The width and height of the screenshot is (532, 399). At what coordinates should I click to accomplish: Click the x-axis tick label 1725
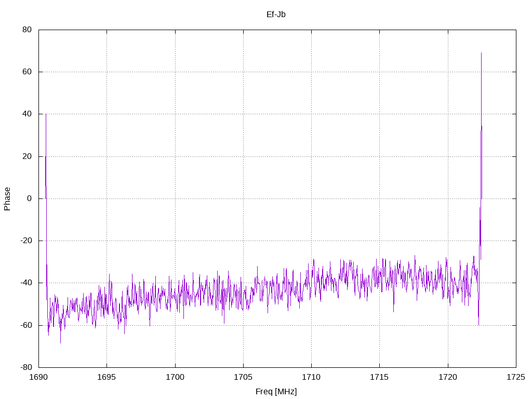click(516, 377)
